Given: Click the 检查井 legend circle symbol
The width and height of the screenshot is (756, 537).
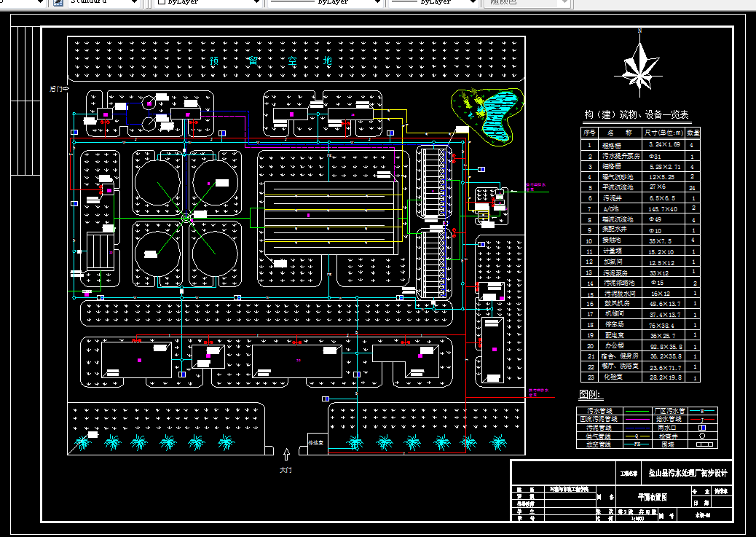Looking at the screenshot, I should coord(702,436).
